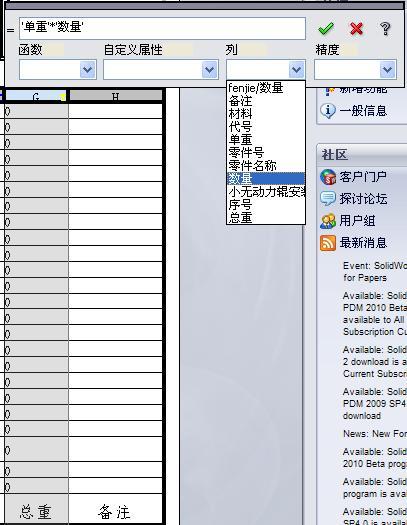Open the 列 dropdown arrow
This screenshot has height=525, width=407.
tap(297, 70)
